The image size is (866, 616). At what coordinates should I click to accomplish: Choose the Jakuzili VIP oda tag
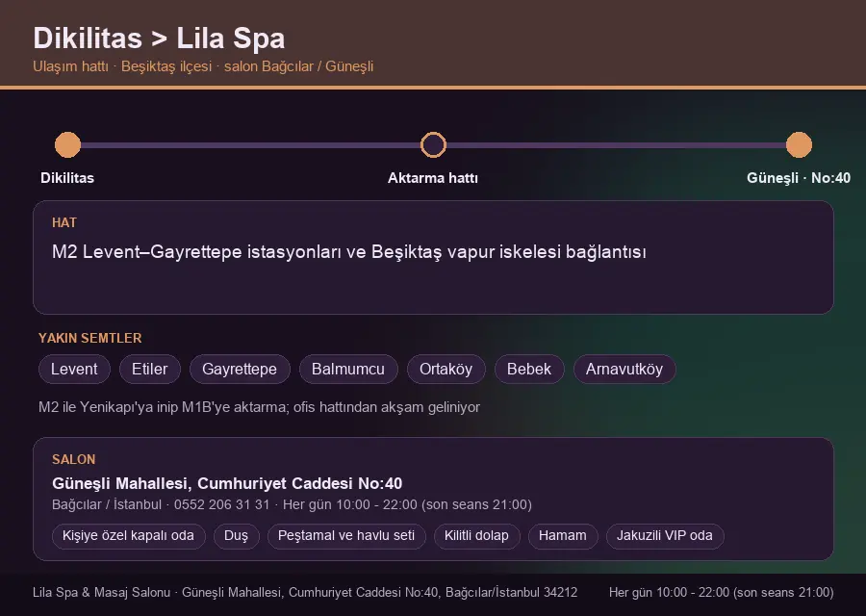click(x=664, y=536)
